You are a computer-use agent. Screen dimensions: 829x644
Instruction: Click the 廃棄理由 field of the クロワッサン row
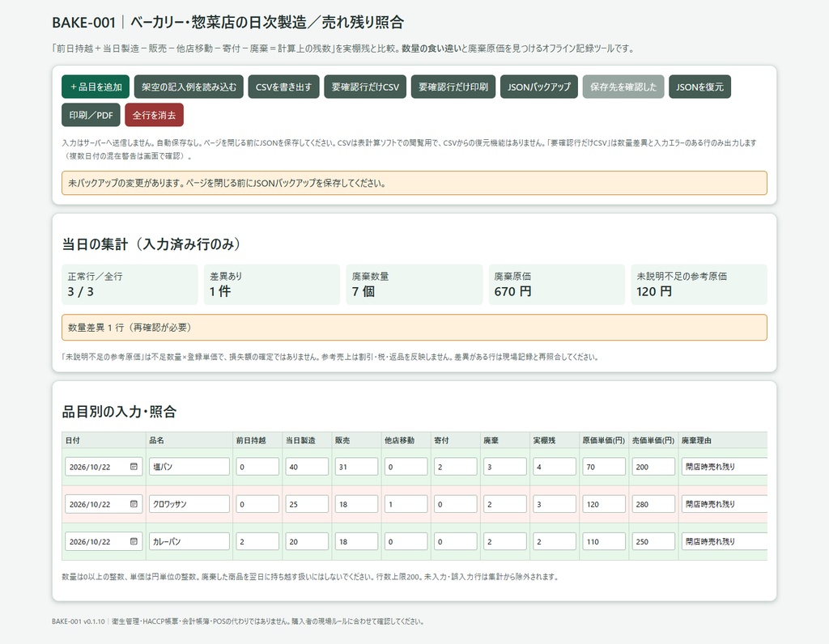click(x=725, y=504)
